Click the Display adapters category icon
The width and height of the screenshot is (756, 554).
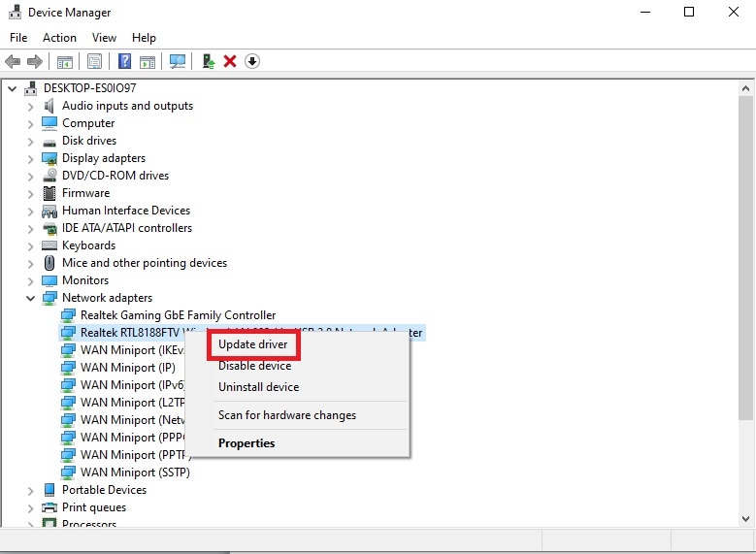coord(49,158)
